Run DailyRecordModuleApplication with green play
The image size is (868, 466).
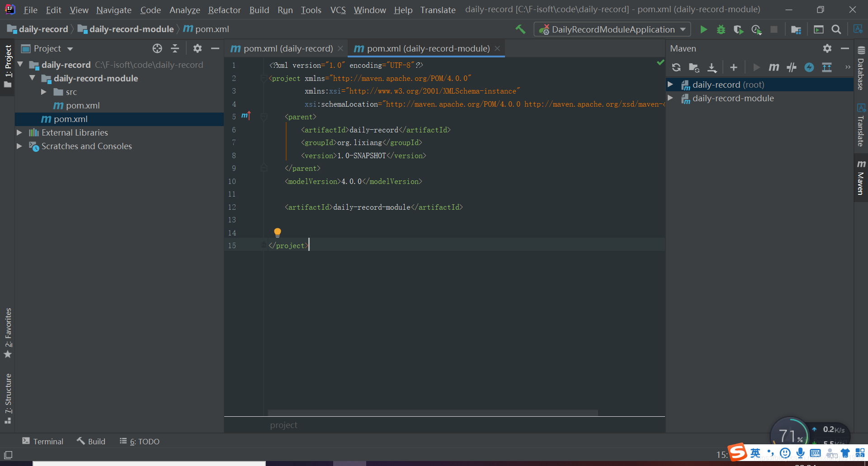(x=703, y=29)
